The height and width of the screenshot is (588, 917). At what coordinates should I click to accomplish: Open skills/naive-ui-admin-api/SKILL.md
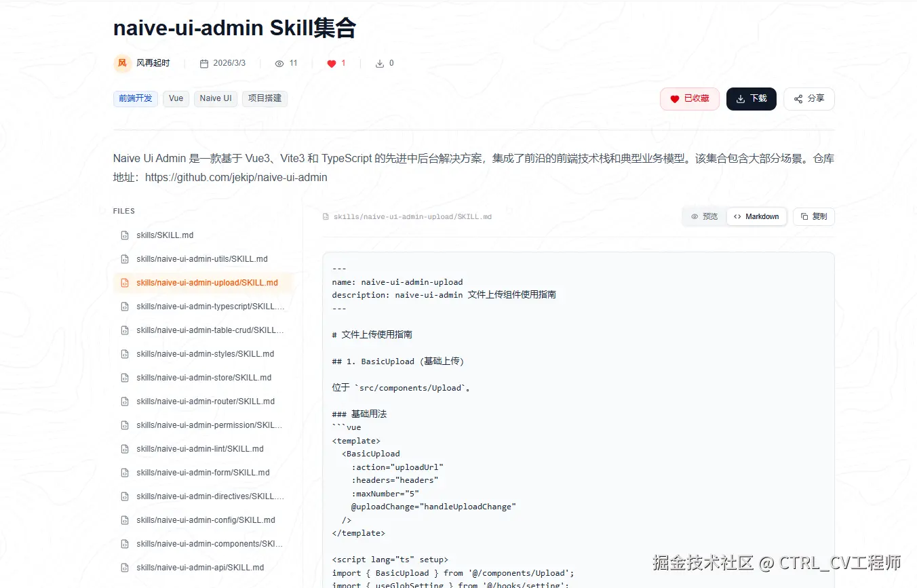click(203, 568)
